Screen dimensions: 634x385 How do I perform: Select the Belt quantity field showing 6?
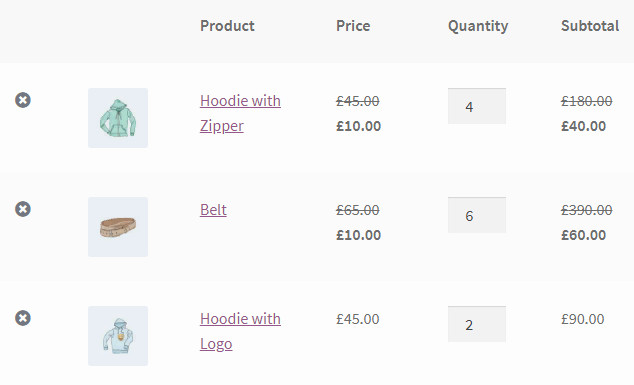point(477,215)
